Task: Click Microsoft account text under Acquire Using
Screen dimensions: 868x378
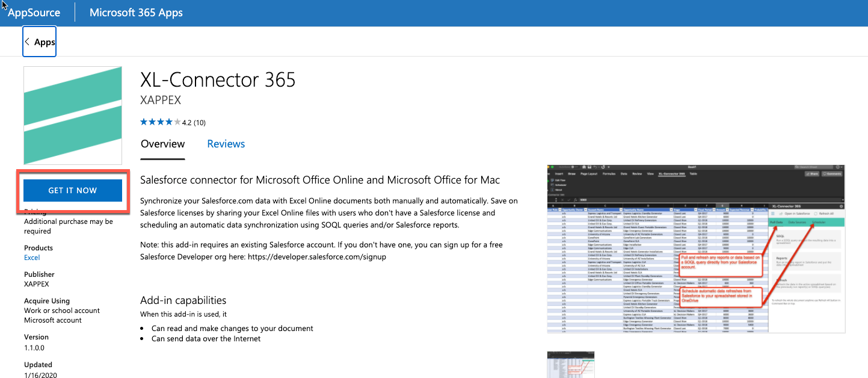Action: pos(53,320)
